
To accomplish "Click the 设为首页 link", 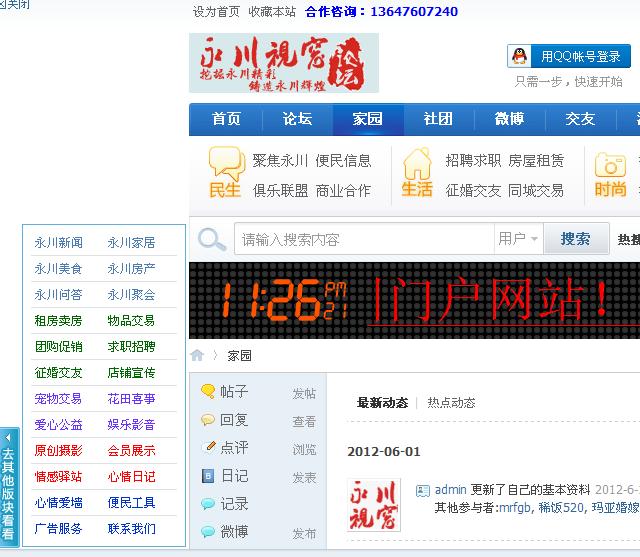I will point(216,11).
